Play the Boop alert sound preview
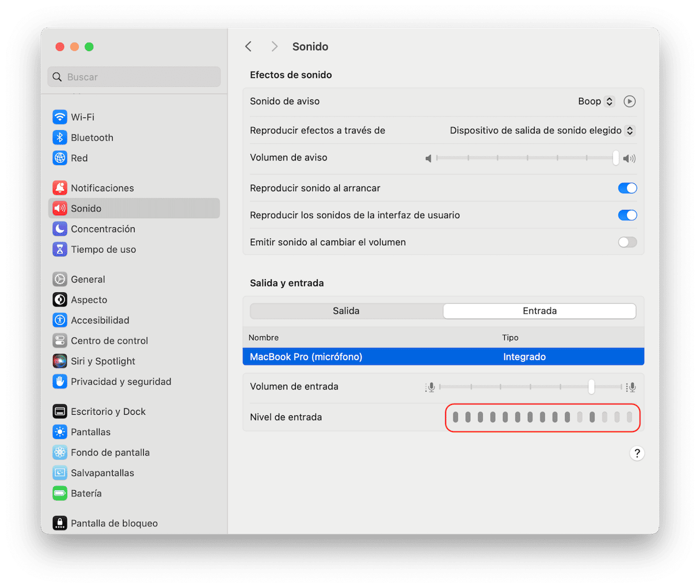Image resolution: width=700 pixels, height=588 pixels. tap(630, 101)
